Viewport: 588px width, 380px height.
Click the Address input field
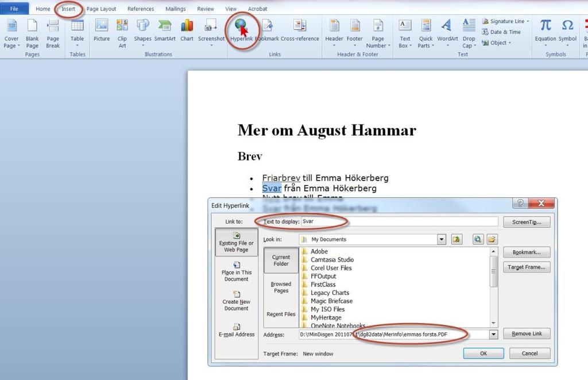tap(394, 334)
